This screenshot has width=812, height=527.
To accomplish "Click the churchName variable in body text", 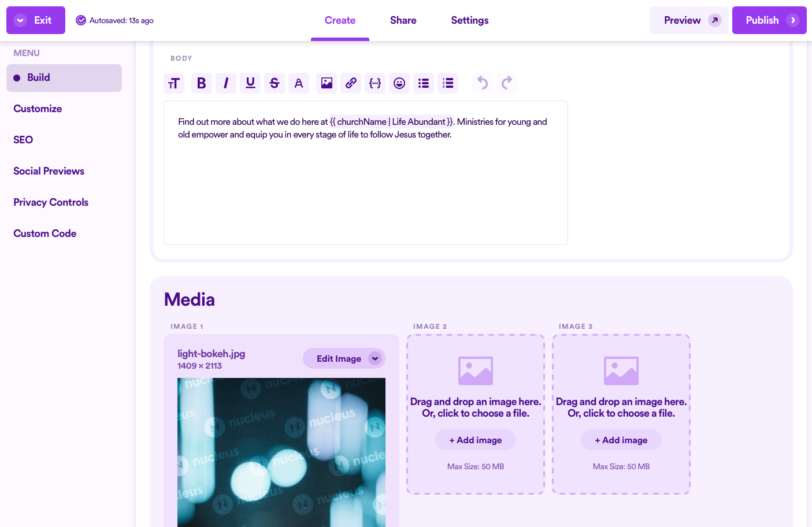I will point(392,121).
